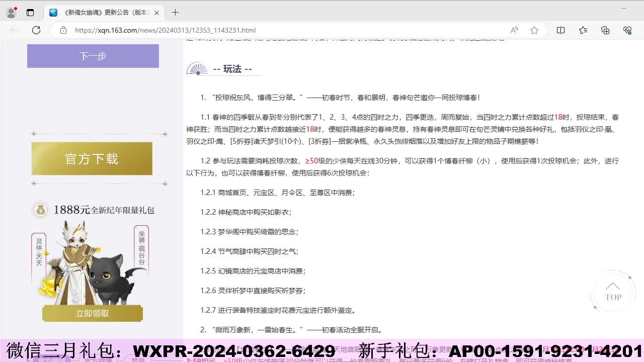Image resolution: width=644 pixels, height=362 pixels.
Task: Add page to favorites star icon
Action: (534, 30)
